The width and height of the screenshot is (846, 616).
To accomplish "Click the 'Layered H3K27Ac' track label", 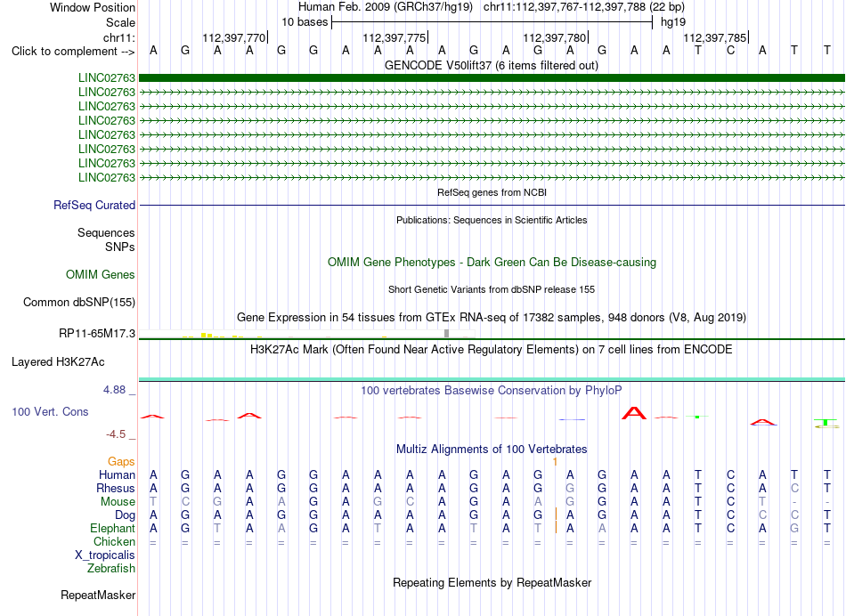I will 58,362.
